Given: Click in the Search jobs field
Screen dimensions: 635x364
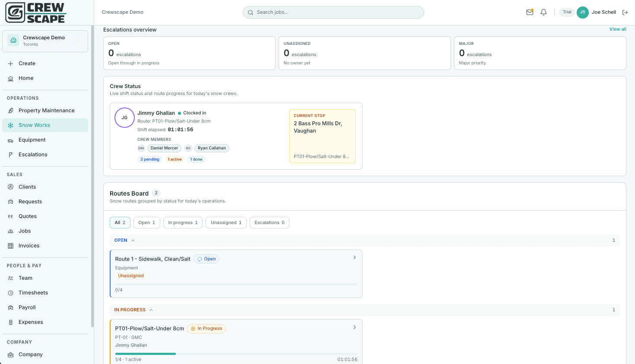Looking at the screenshot, I should (x=333, y=12).
